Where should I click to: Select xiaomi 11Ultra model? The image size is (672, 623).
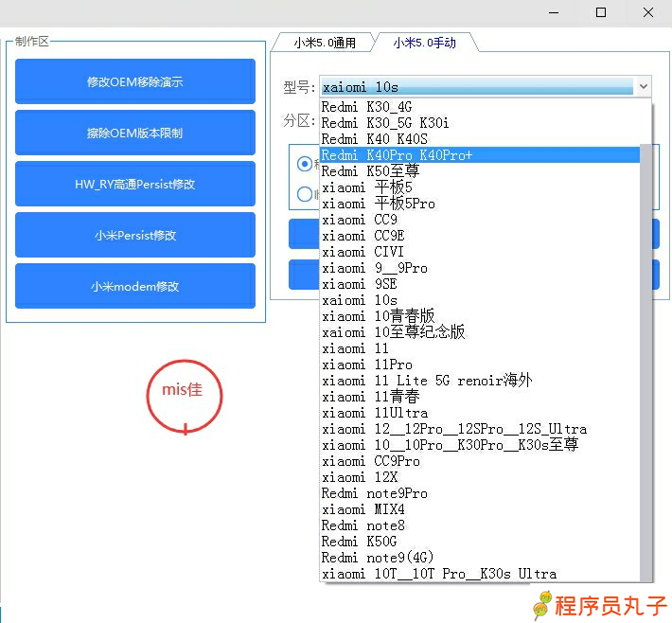(480, 413)
